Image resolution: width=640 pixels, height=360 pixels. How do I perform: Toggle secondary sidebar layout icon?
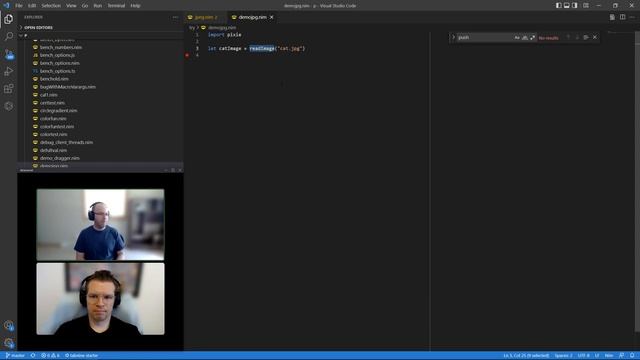point(575,6)
